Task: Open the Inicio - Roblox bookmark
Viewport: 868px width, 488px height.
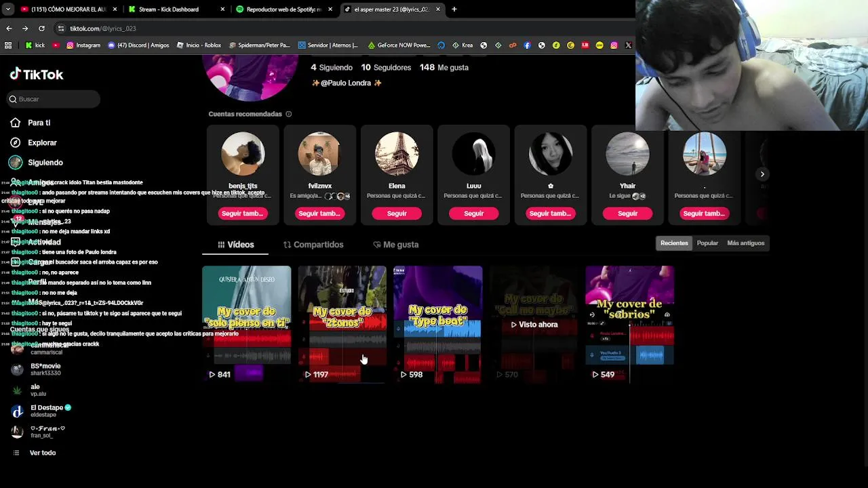Action: [199, 45]
